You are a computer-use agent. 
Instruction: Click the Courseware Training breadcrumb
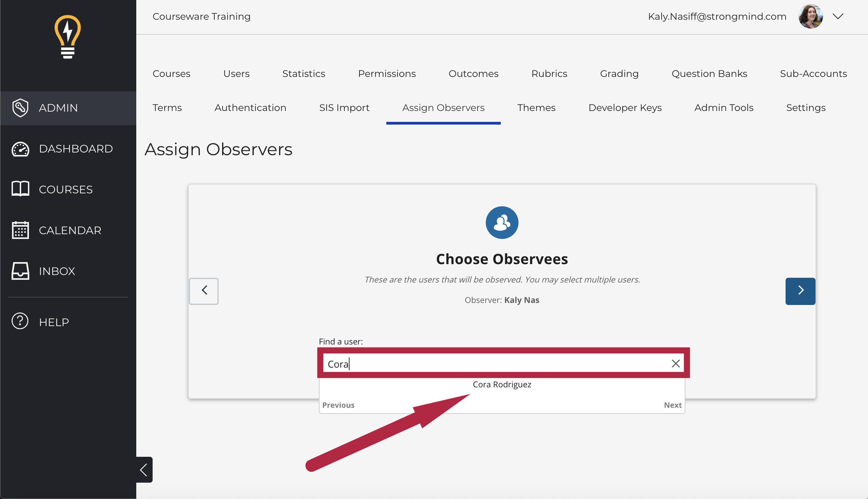(x=202, y=16)
